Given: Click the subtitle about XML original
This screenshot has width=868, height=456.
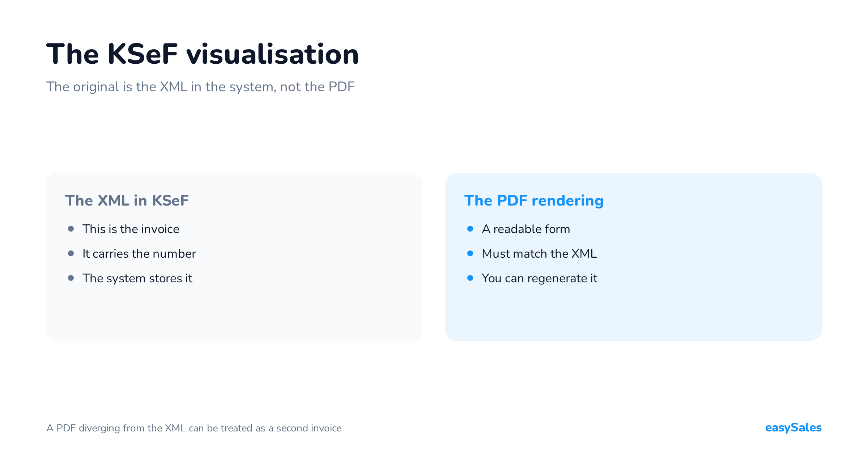Looking at the screenshot, I should point(200,87).
